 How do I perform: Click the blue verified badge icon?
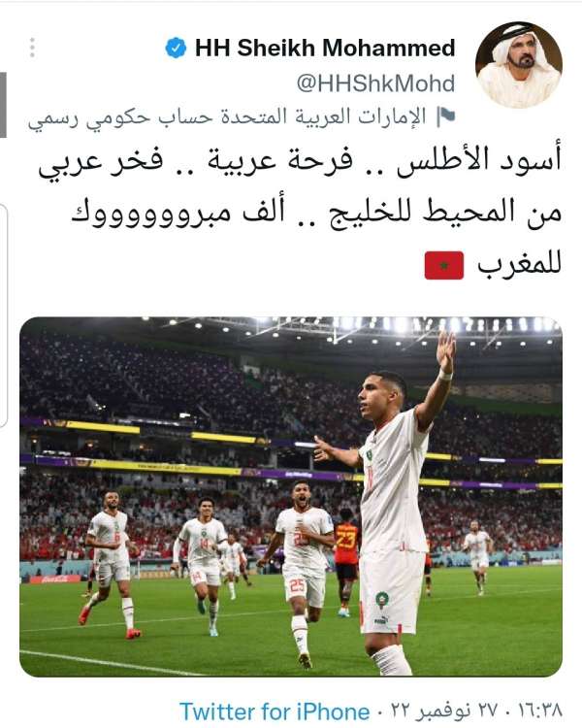pos(176,48)
